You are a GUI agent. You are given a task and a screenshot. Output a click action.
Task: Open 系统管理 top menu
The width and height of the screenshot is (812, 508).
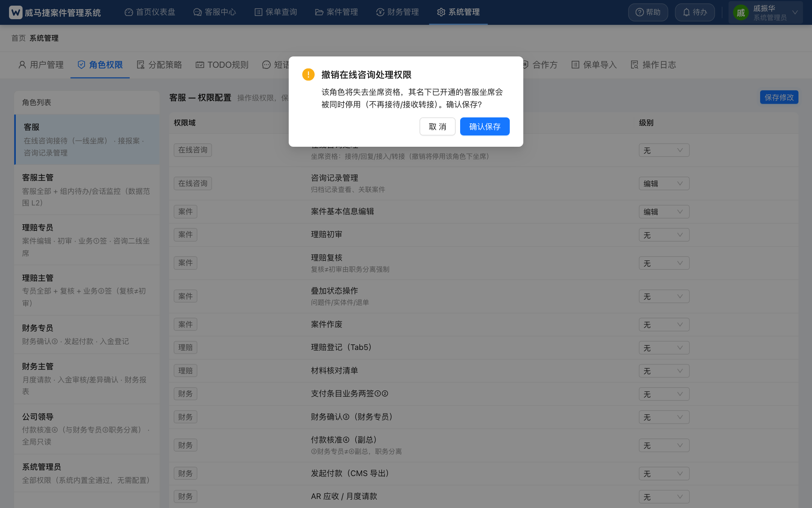tap(458, 12)
